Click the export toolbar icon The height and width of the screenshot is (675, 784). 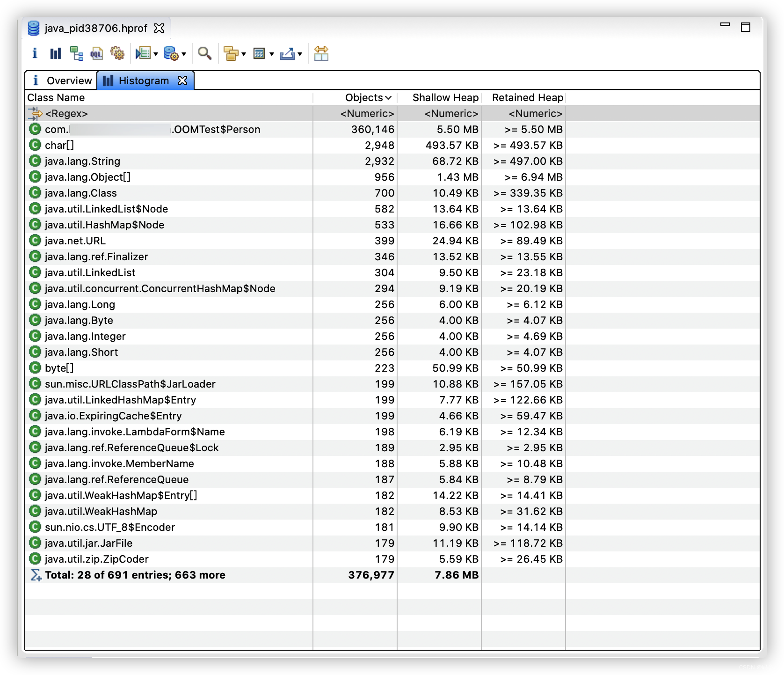pyautogui.click(x=287, y=53)
